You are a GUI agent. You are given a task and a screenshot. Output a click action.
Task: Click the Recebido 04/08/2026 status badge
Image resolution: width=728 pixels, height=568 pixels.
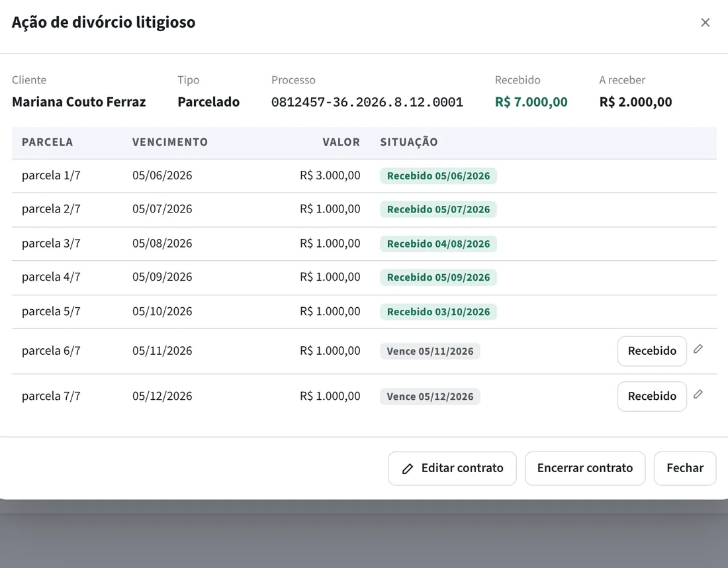coord(438,244)
